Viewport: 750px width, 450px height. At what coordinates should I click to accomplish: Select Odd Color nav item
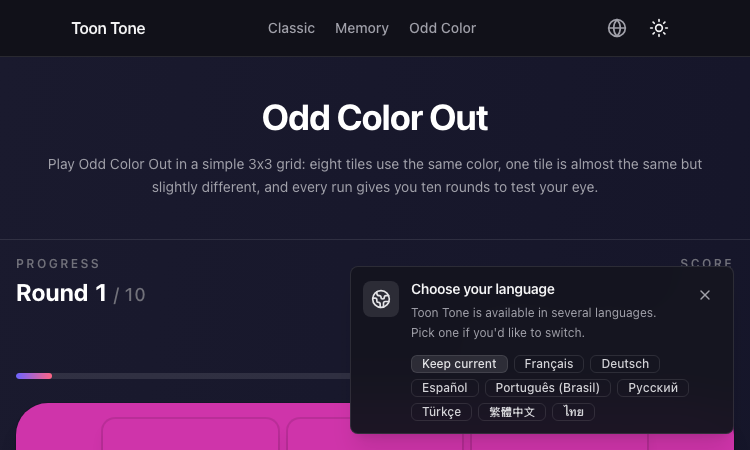pos(442,28)
